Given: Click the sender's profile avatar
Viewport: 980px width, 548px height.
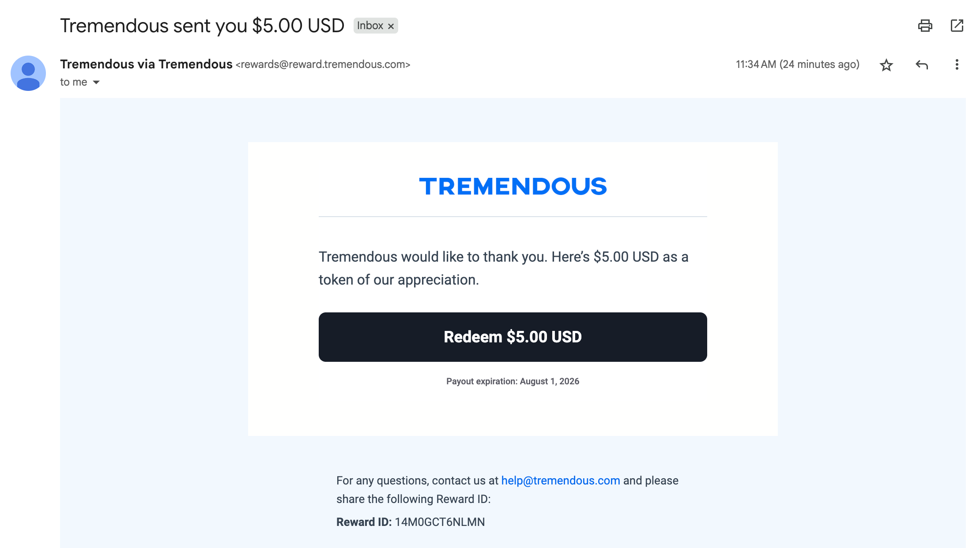Looking at the screenshot, I should 28,73.
